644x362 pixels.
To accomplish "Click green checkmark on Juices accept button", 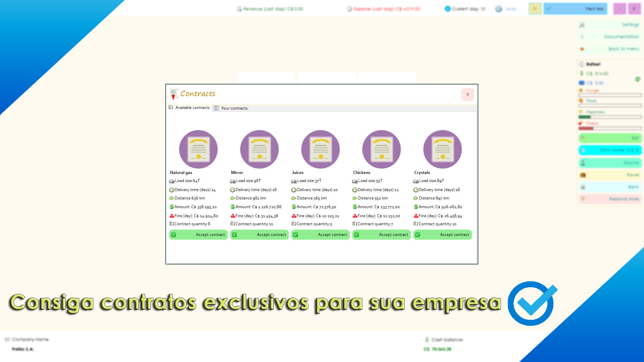I will point(296,235).
